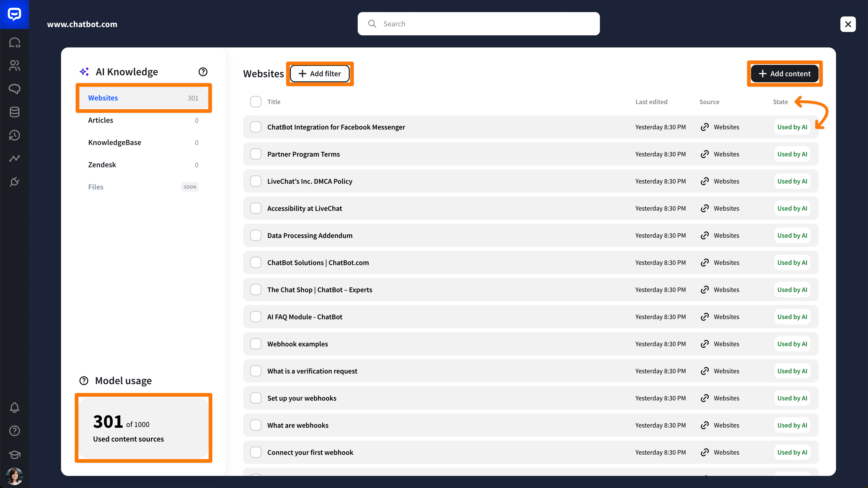Open the user profile avatar
Screen dimensions: 868x488
click(x=15, y=476)
